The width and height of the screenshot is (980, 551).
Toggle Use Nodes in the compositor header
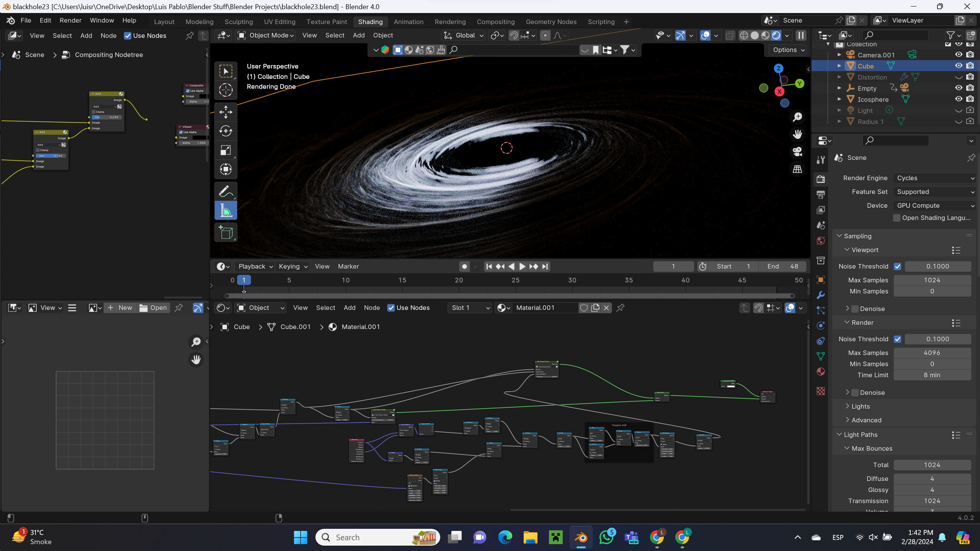point(127,36)
